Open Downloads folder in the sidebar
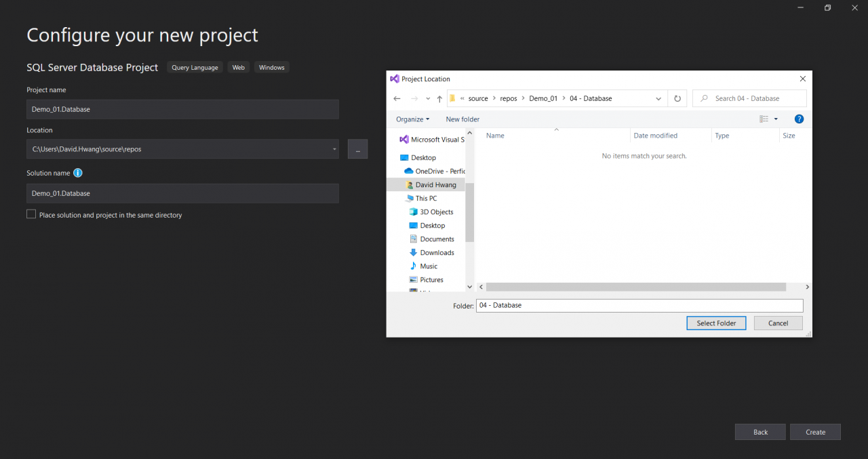This screenshot has width=868, height=459. 437,252
